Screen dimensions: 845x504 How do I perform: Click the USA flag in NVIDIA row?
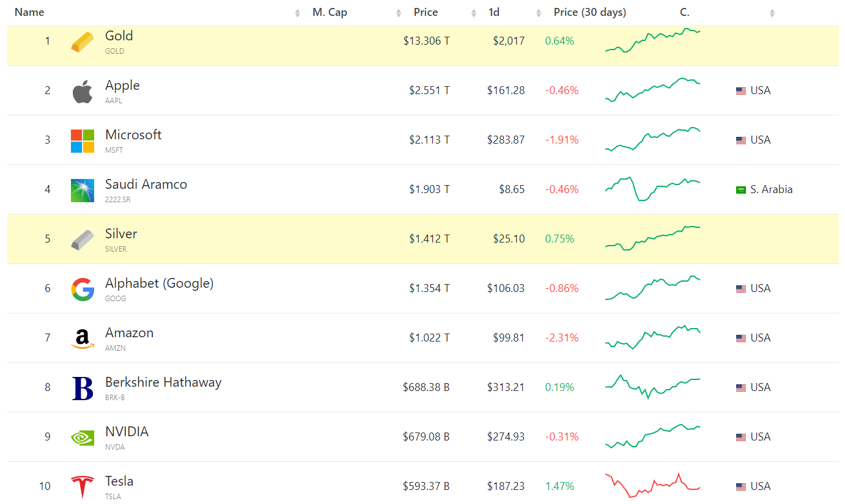pos(741,437)
